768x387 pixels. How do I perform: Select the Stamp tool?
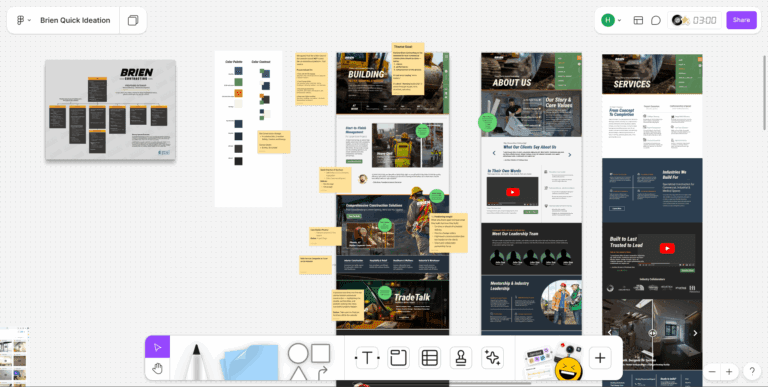(461, 358)
